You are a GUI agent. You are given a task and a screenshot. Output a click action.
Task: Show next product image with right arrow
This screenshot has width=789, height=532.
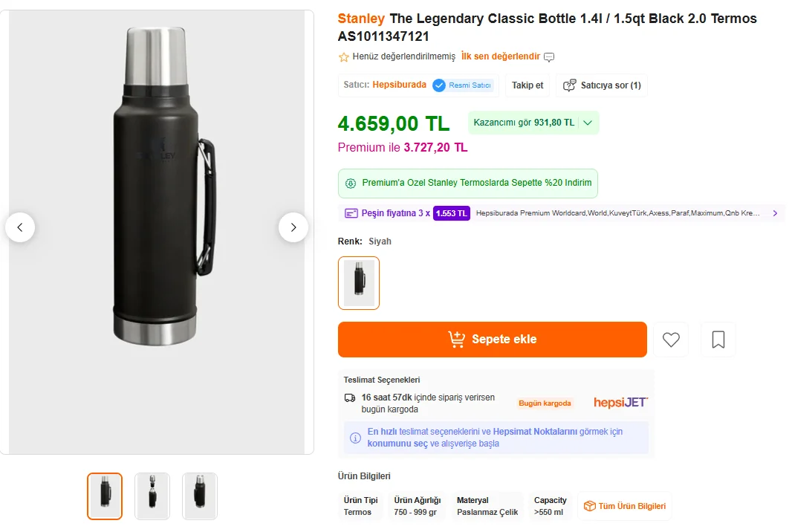pyautogui.click(x=293, y=227)
